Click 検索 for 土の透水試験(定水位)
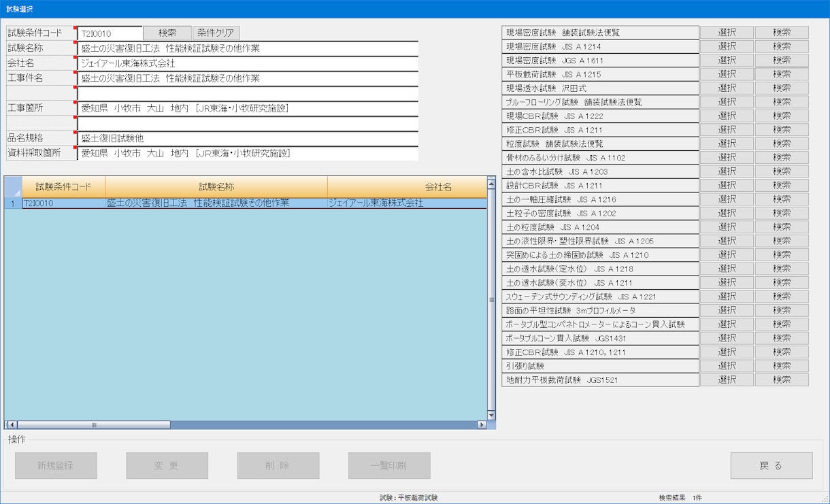Screen dimensions: 830x504 782,269
